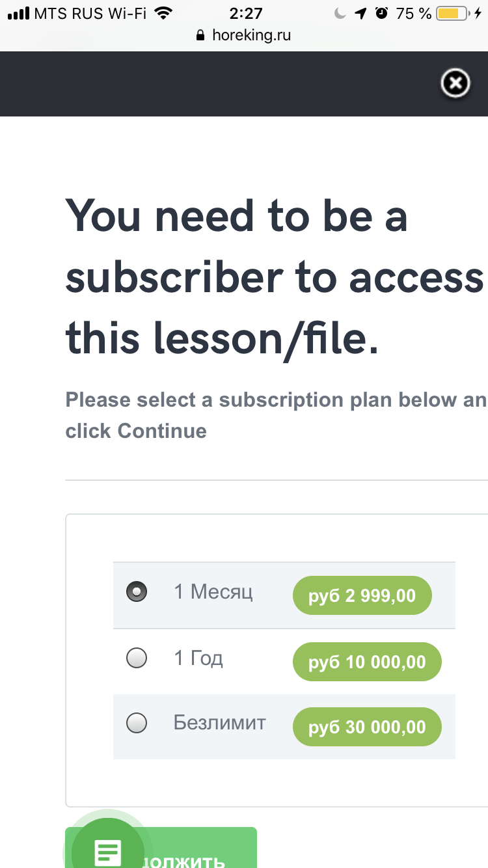Pick the Безлимит radio button
Viewport: 488px width, 868px height.
(x=137, y=724)
